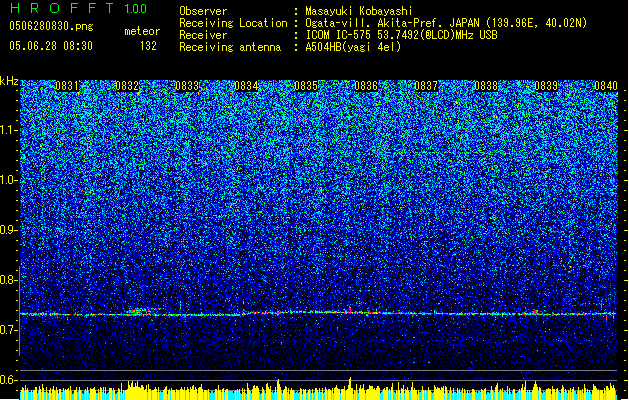Viewport: 629px width, 400px height.
Task: Click the 1.0 frequency axis label
Action: pyautogui.click(x=8, y=181)
